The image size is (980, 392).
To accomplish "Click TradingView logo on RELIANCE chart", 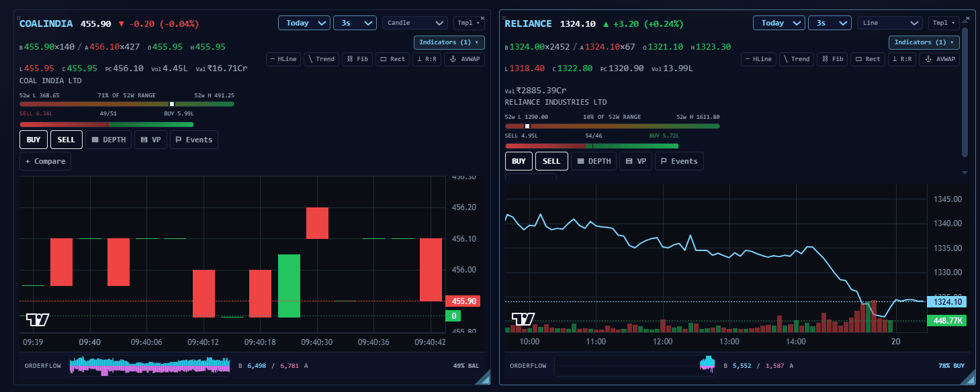I will [523, 320].
